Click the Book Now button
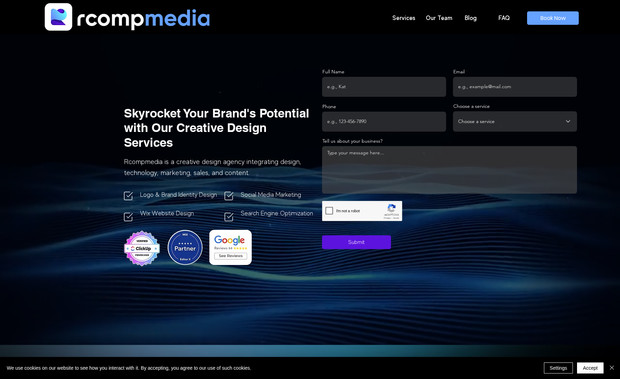The width and height of the screenshot is (620, 379). [x=552, y=18]
